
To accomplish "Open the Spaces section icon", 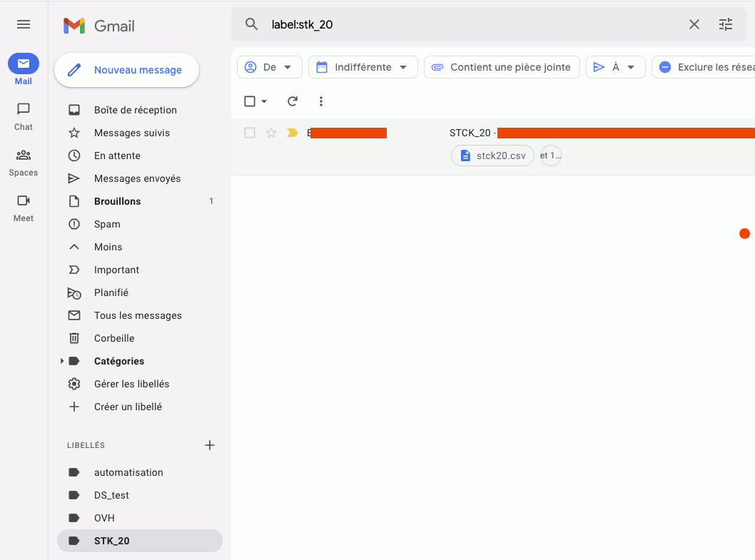I will click(x=23, y=155).
